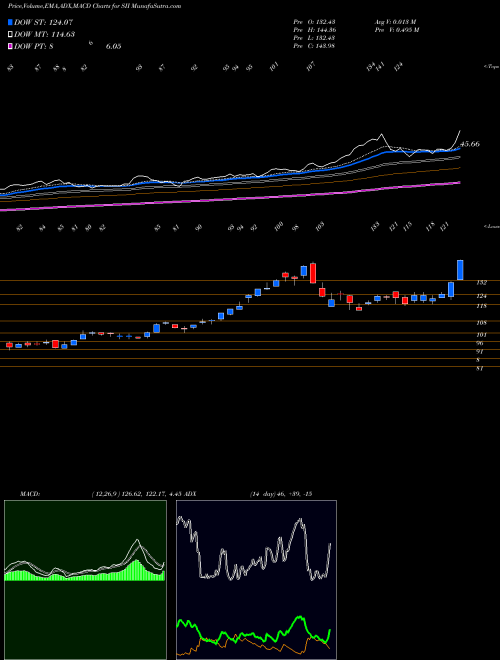
Task: Click the white DOW MT legend swatch
Action: click(x=10, y=34)
